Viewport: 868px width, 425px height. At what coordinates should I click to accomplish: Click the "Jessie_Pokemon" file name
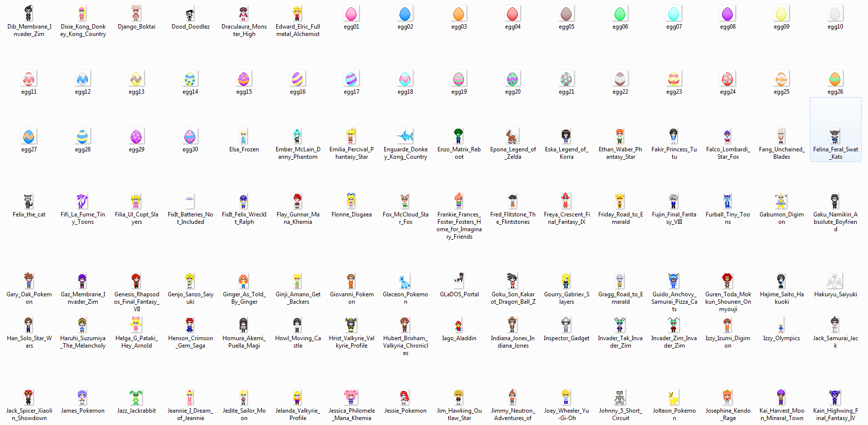tap(405, 411)
